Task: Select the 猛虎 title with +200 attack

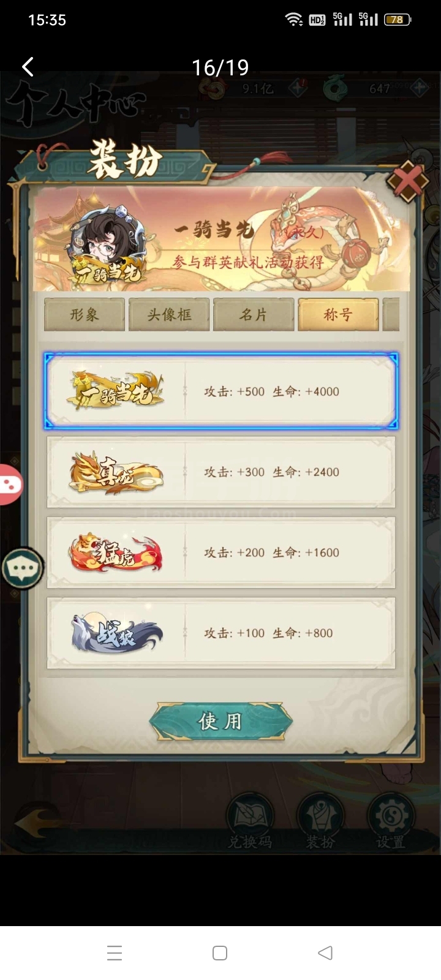Action: 221,552
